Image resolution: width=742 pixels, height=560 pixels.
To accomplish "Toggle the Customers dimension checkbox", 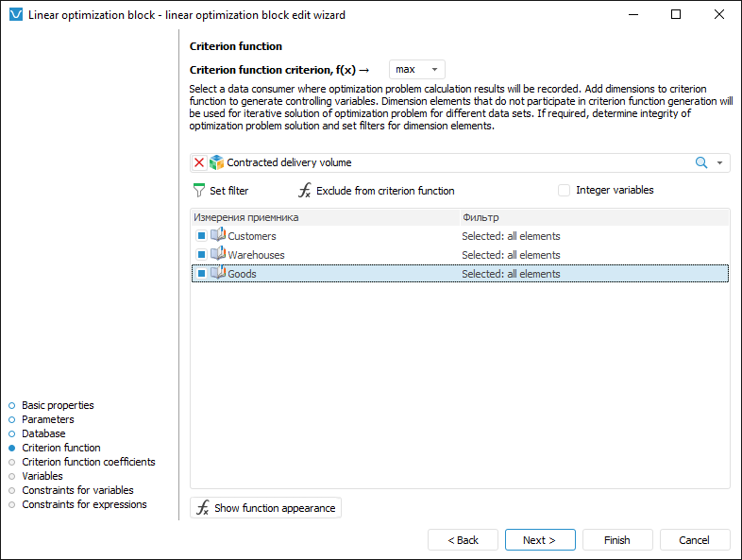I will click(201, 236).
